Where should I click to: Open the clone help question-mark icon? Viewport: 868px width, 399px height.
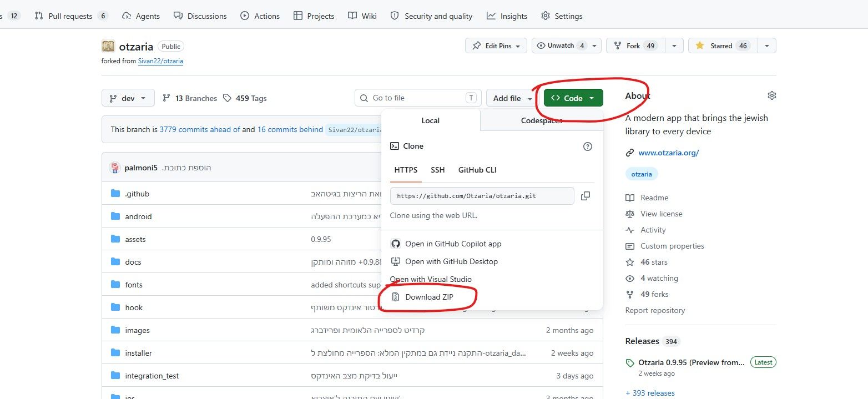point(588,147)
